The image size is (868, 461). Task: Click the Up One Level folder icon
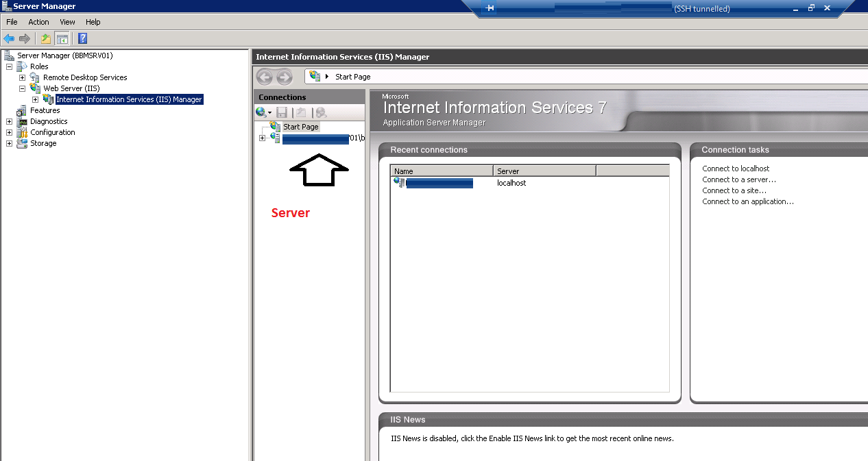point(46,38)
